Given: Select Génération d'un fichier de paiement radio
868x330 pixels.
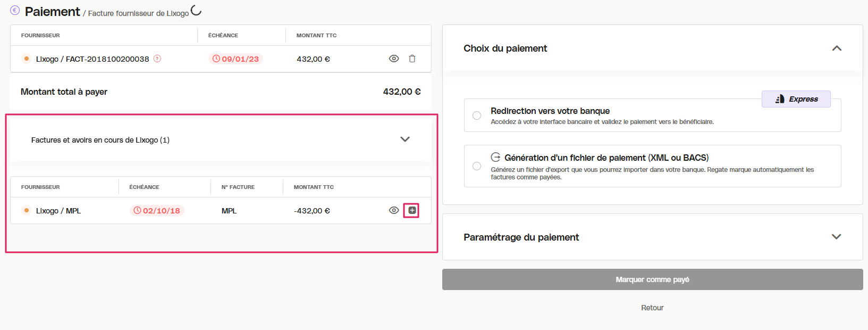Looking at the screenshot, I should point(477,166).
